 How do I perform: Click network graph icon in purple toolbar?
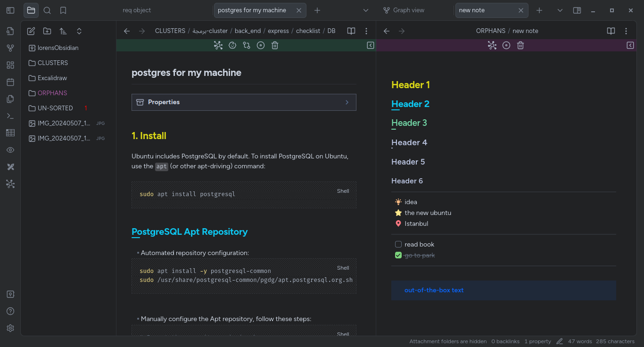coord(492,45)
